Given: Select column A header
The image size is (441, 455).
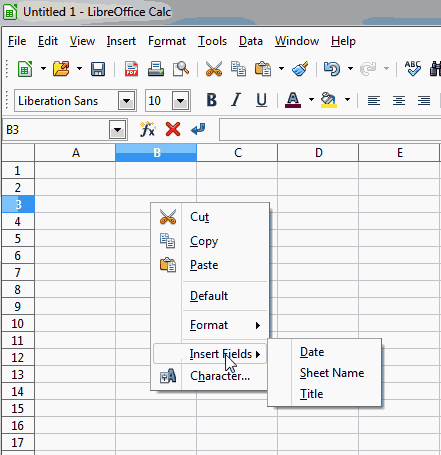Looking at the screenshot, I should [x=75, y=153].
